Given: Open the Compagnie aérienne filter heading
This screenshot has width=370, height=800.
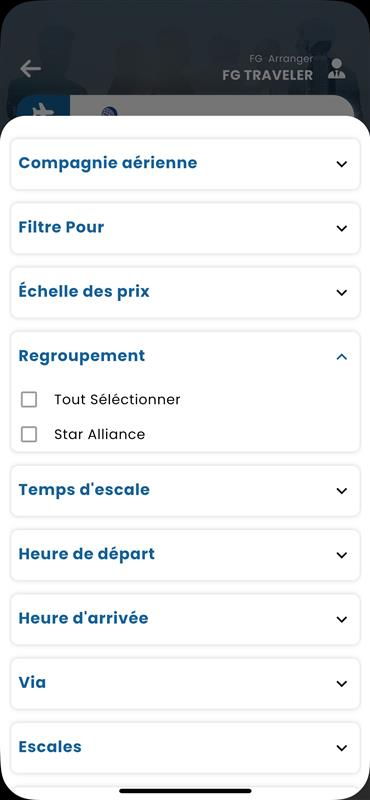Looking at the screenshot, I should click(x=108, y=163).
